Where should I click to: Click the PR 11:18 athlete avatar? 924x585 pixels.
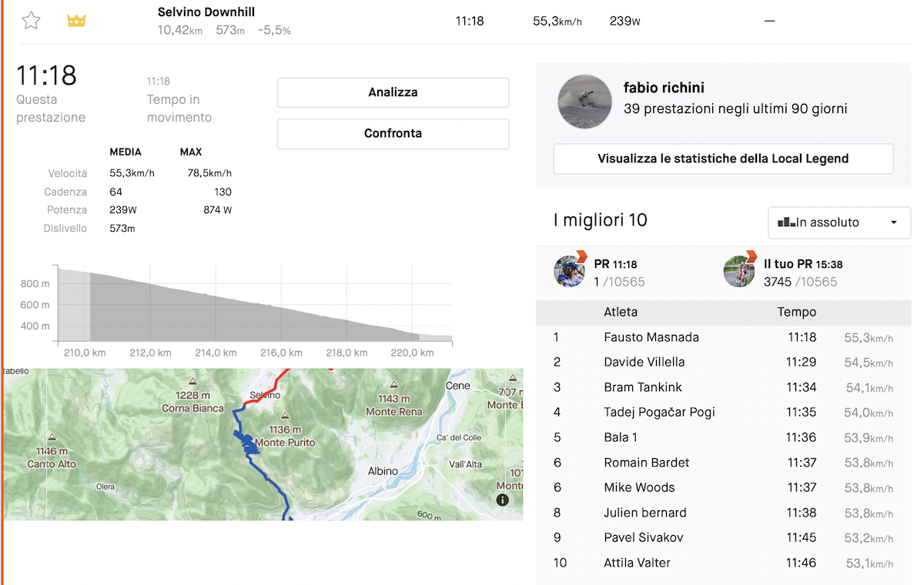pos(570,272)
